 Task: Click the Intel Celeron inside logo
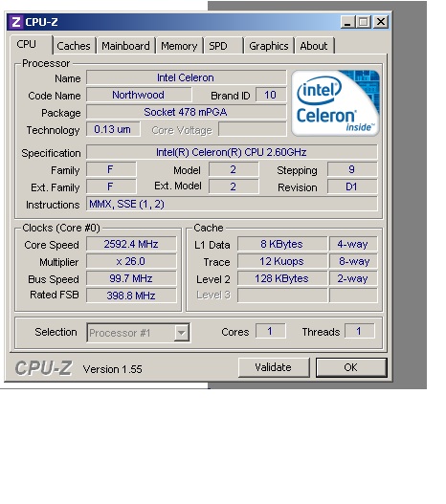335,103
